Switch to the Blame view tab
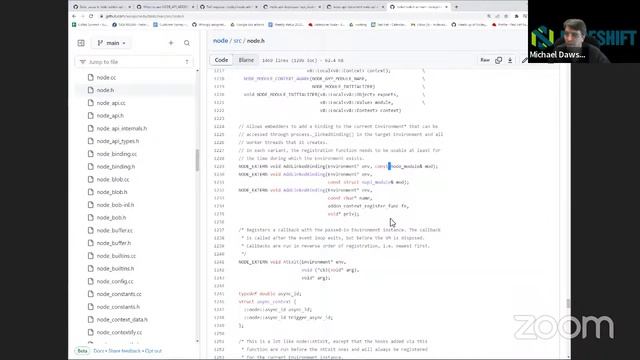Viewport: 640px width, 360px height. (246, 60)
